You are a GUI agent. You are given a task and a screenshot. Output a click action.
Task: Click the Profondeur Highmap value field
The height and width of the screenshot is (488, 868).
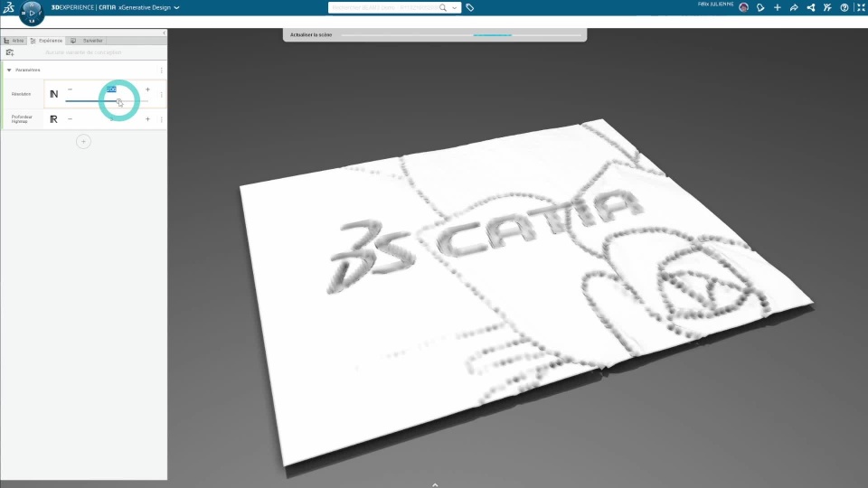(111, 119)
